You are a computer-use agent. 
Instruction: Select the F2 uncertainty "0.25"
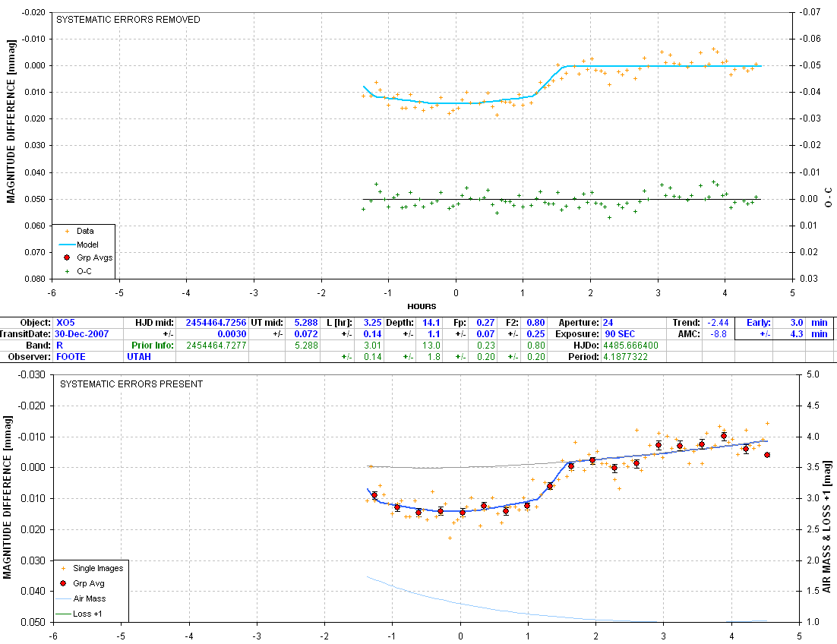[536, 334]
